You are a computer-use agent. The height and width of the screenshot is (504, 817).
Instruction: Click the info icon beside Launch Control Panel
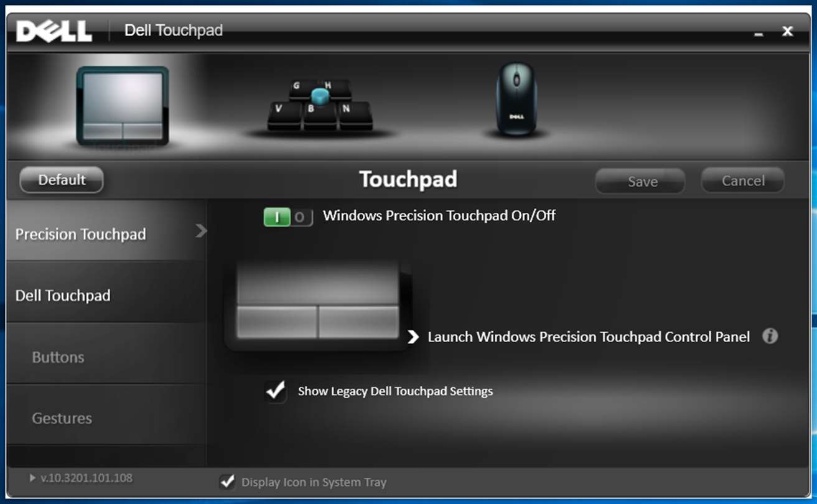pyautogui.click(x=770, y=337)
